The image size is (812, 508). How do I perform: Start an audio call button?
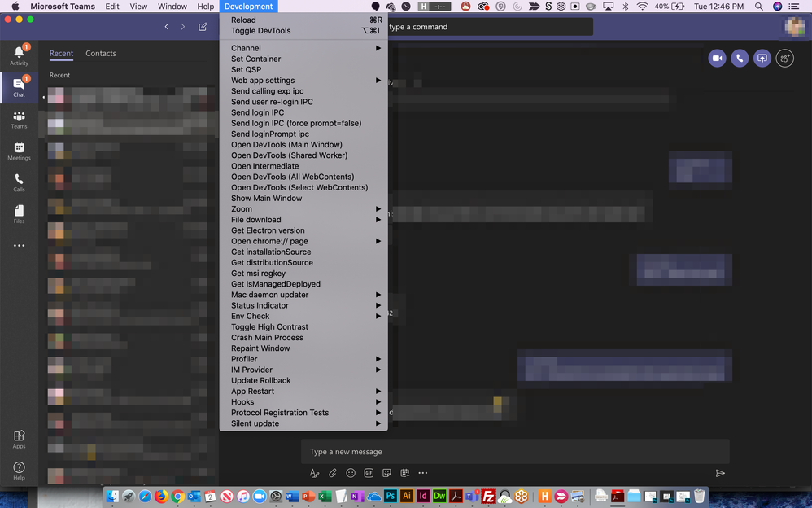tap(740, 59)
